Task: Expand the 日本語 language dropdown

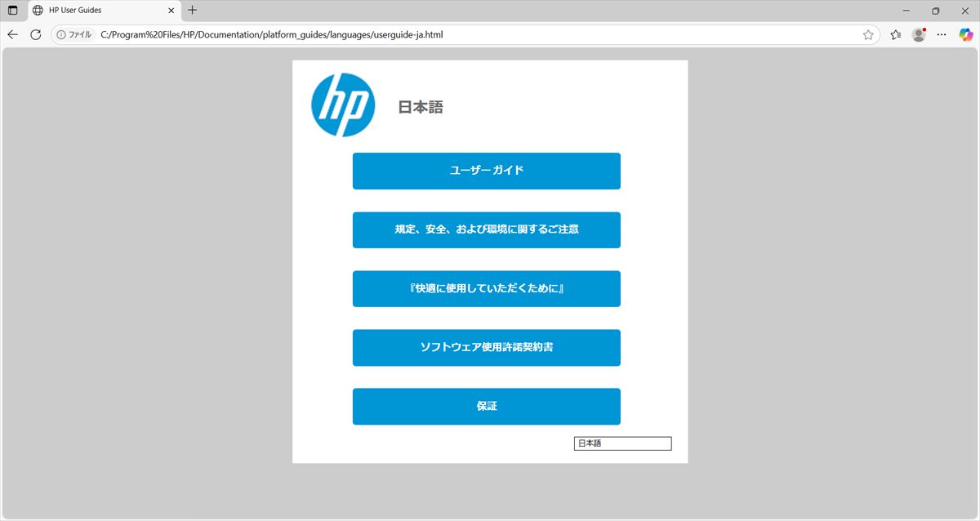Action: pyautogui.click(x=622, y=443)
